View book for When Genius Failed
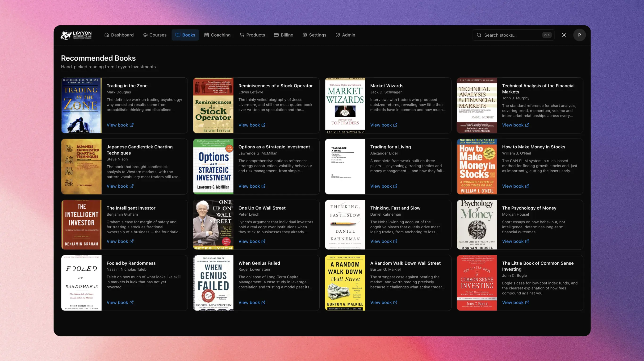Viewport: 644px width, 361px height. 252,302
